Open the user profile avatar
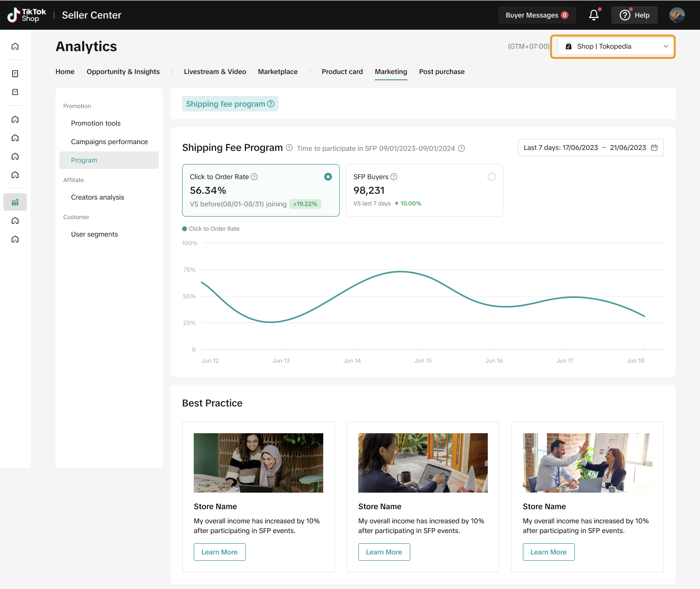Image resolution: width=700 pixels, height=589 pixels. [x=677, y=15]
